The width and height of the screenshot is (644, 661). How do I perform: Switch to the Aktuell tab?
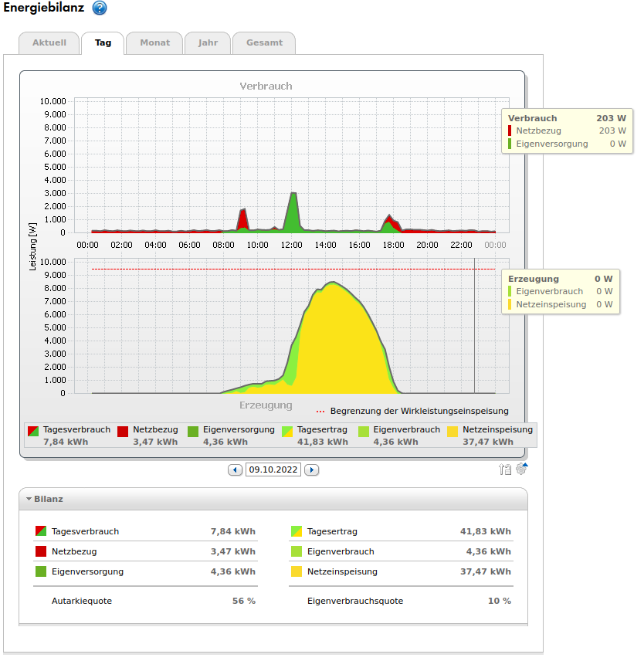click(x=49, y=43)
